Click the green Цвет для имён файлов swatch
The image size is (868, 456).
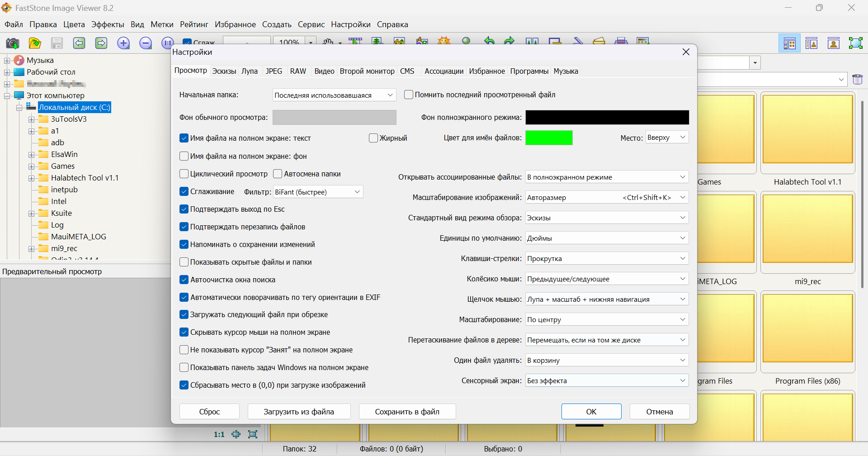tap(549, 138)
